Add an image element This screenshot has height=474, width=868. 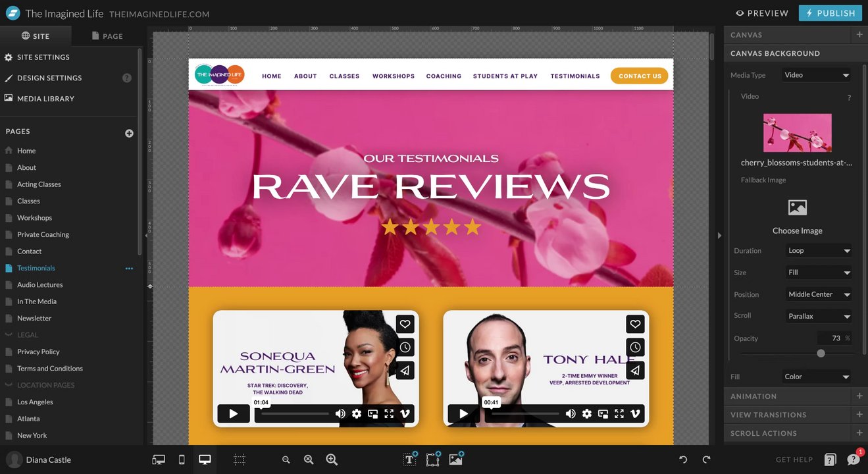click(x=456, y=459)
